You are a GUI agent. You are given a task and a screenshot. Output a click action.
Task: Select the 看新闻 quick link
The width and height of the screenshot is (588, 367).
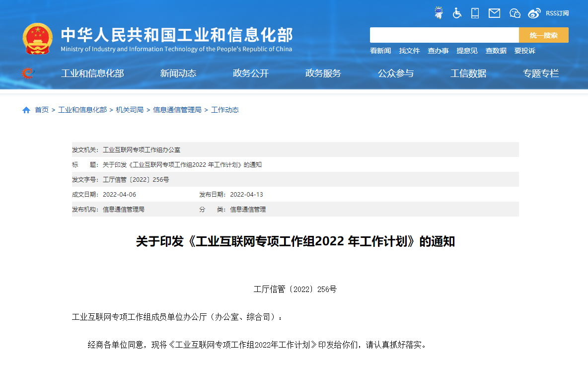click(380, 51)
